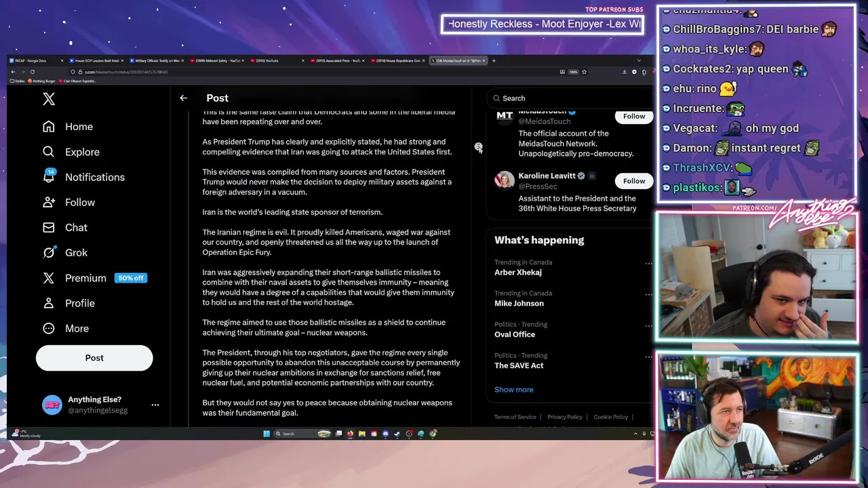
Task: Switch to Midwest Safety YouTube tab
Action: pyautogui.click(x=217, y=60)
